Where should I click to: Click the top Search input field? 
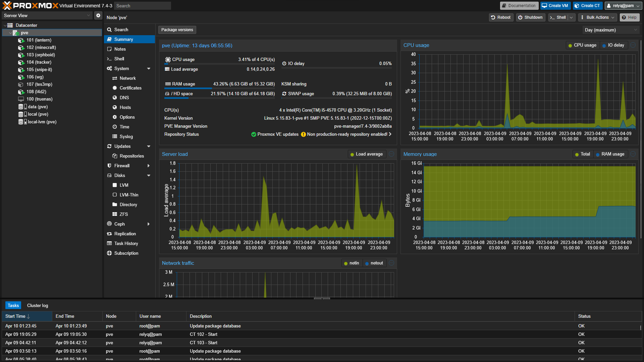(143, 6)
